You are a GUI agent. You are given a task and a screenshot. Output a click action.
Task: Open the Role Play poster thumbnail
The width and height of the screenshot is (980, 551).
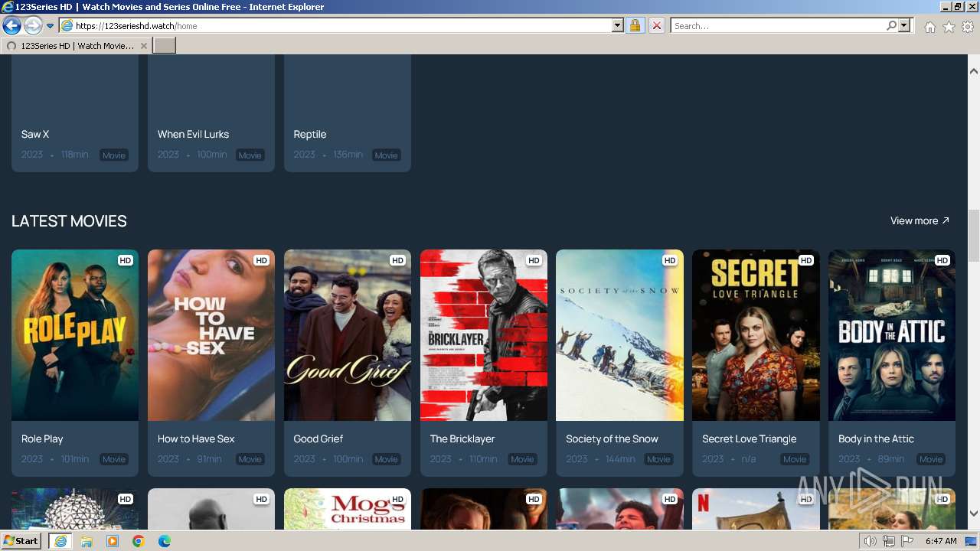(75, 335)
